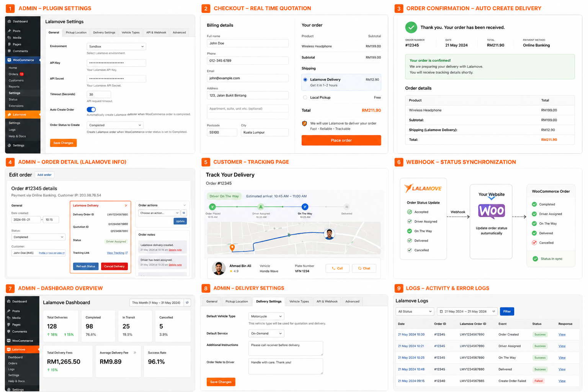This screenshot has height=392, width=588.
Task: Click Driver Assigned step on delivery tracker
Action: [x=261, y=207]
